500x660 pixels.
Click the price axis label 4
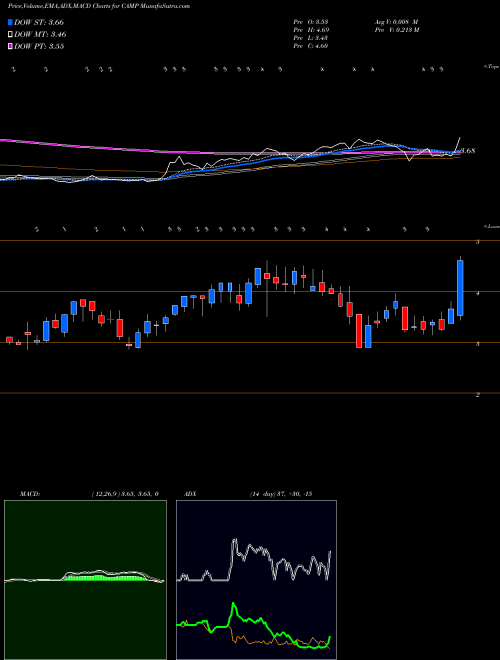(478, 293)
